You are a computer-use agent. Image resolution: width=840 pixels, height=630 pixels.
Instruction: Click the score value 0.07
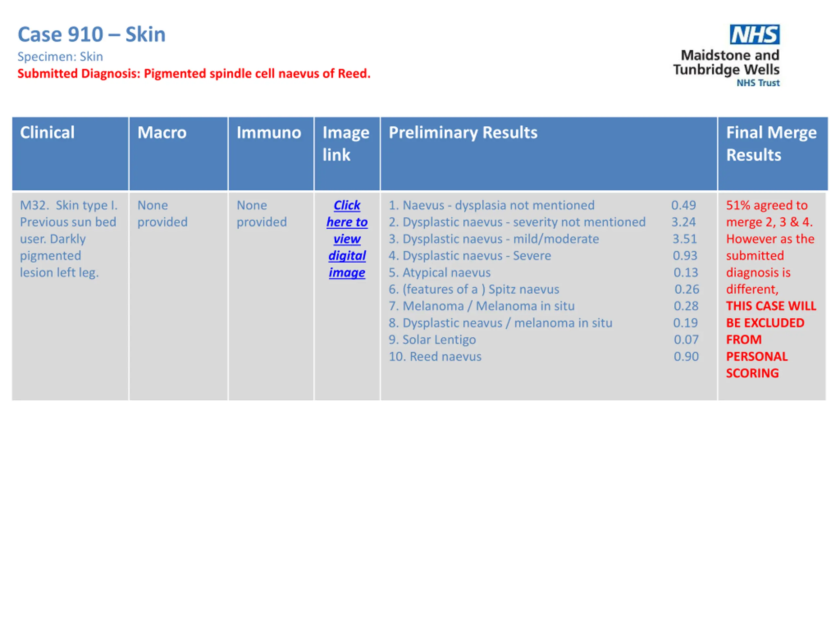[686, 340]
